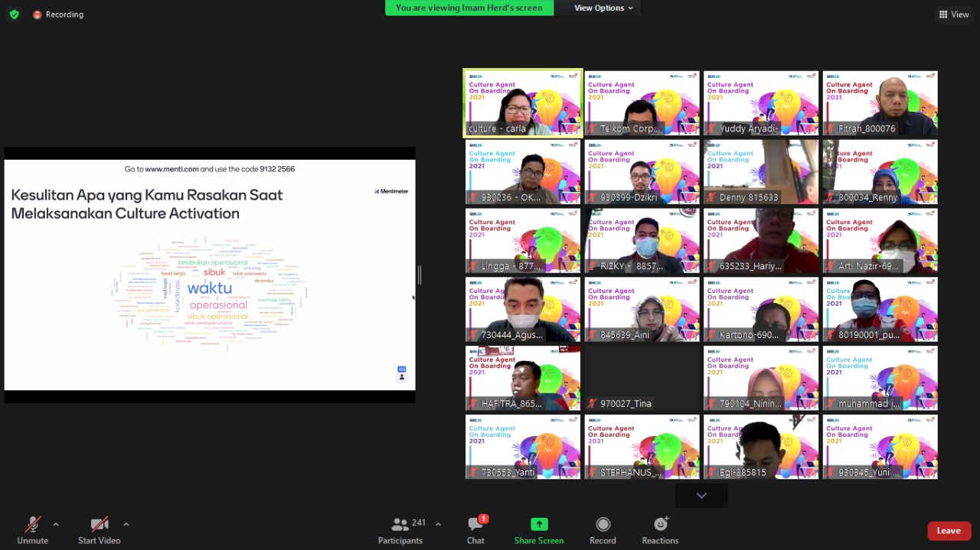Click the divider handle between screen and gallery

(419, 275)
